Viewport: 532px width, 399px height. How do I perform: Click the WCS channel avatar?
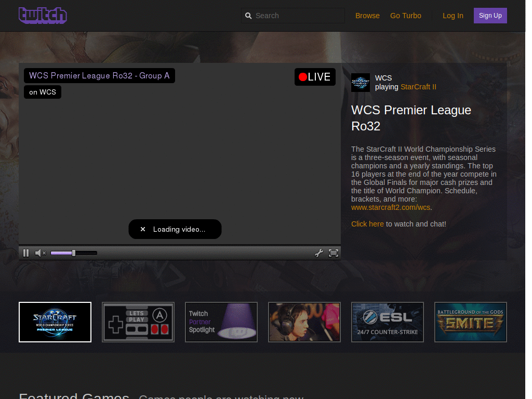(361, 83)
